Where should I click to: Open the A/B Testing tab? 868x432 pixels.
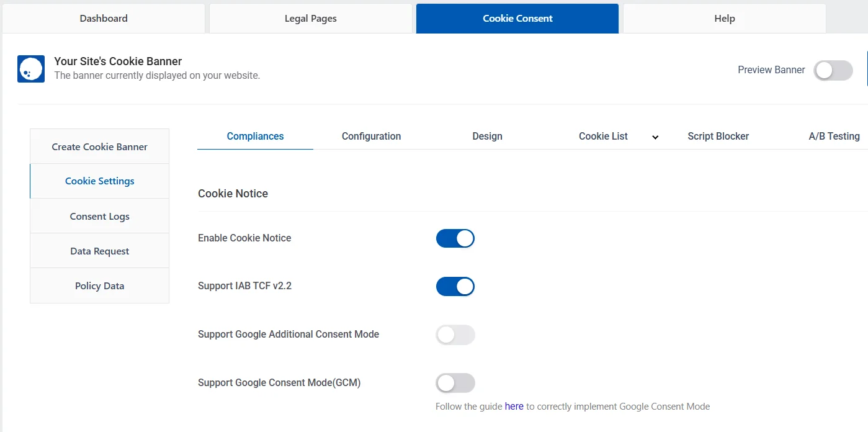click(x=834, y=136)
